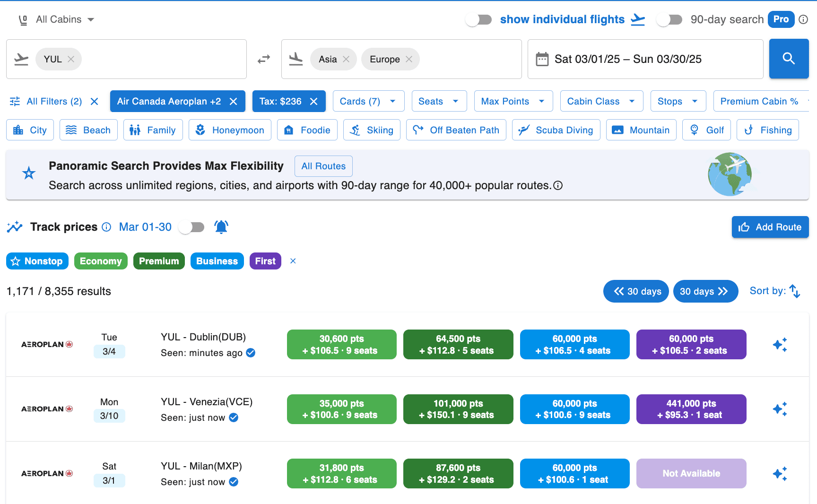Click sparkle icon on Venezia row
817x504 pixels.
[x=780, y=409]
